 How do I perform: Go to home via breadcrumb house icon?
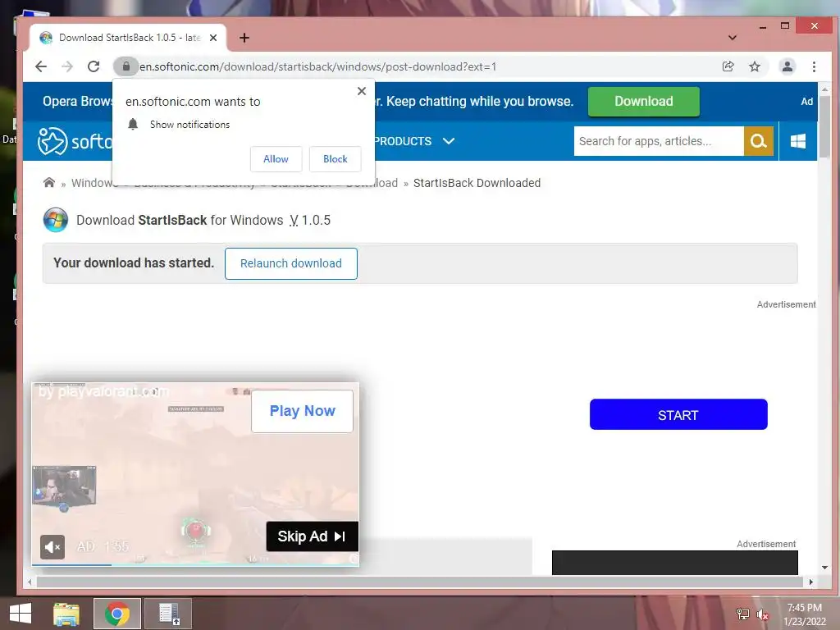pyautogui.click(x=48, y=183)
